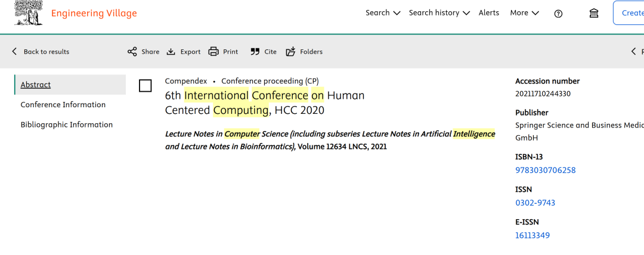Click the title 6th International Conference on Human Centered Computing

pyautogui.click(x=265, y=103)
